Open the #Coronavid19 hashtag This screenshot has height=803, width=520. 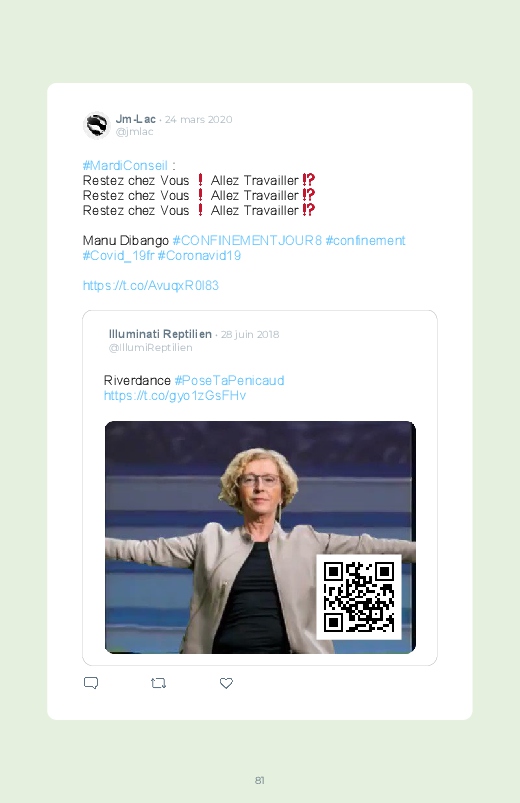pyautogui.click(x=199, y=256)
